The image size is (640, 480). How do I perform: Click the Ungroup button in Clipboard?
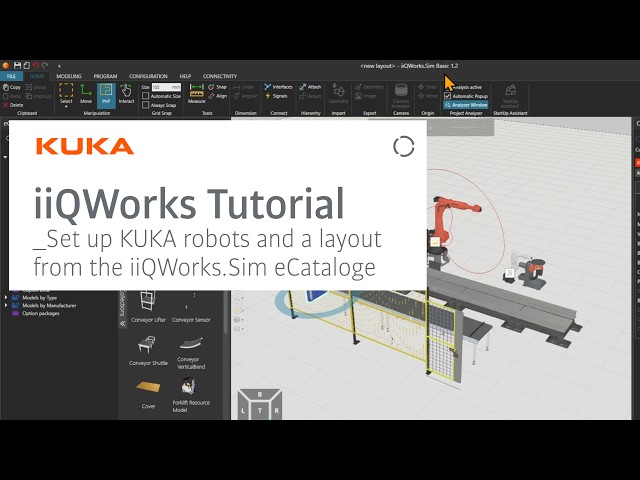click(38, 96)
